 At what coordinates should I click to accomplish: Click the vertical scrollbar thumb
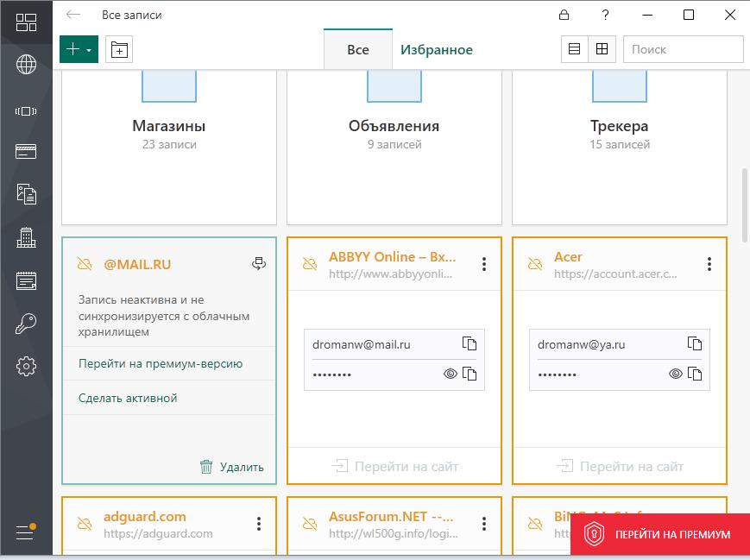(x=744, y=205)
